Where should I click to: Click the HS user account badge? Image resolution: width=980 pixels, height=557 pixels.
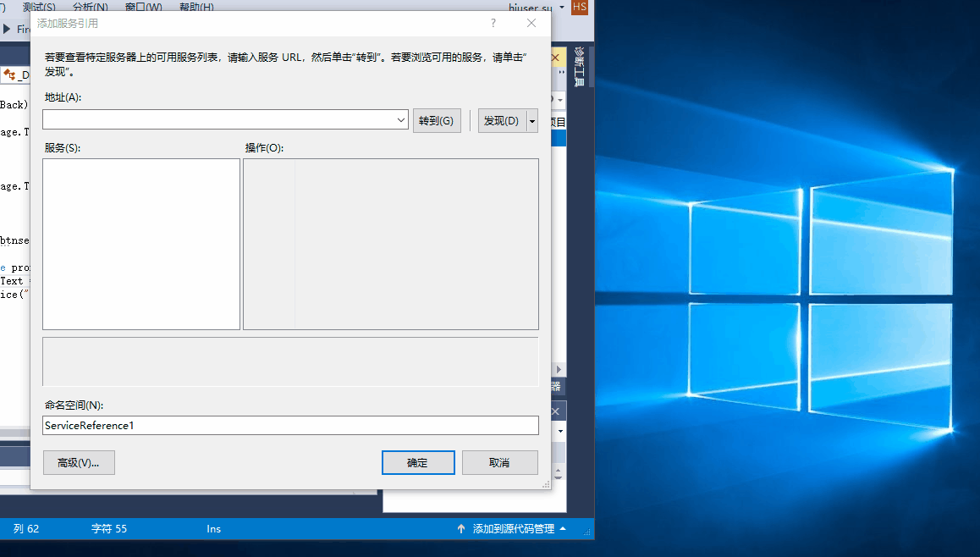pos(580,7)
